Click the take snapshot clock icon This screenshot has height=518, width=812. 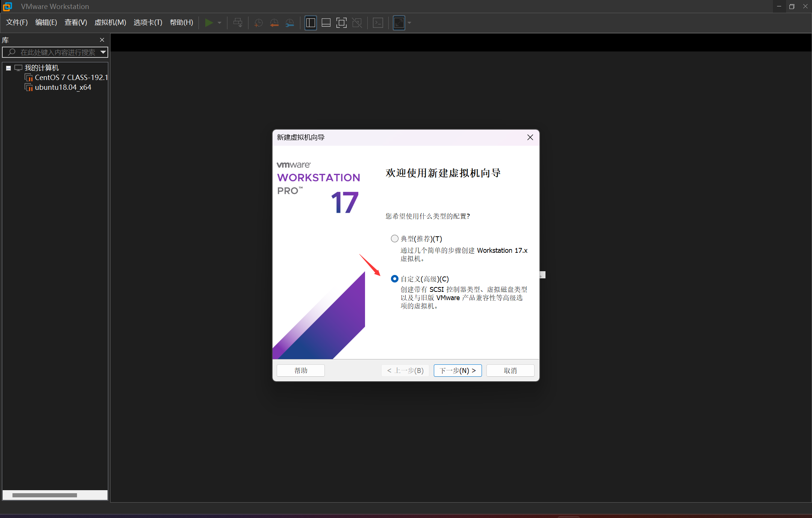tap(258, 23)
